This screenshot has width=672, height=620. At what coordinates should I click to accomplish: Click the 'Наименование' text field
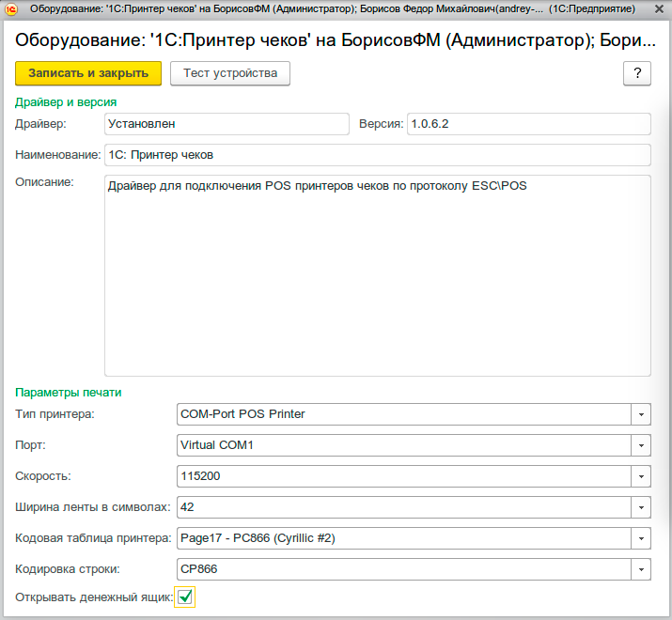[x=376, y=155]
